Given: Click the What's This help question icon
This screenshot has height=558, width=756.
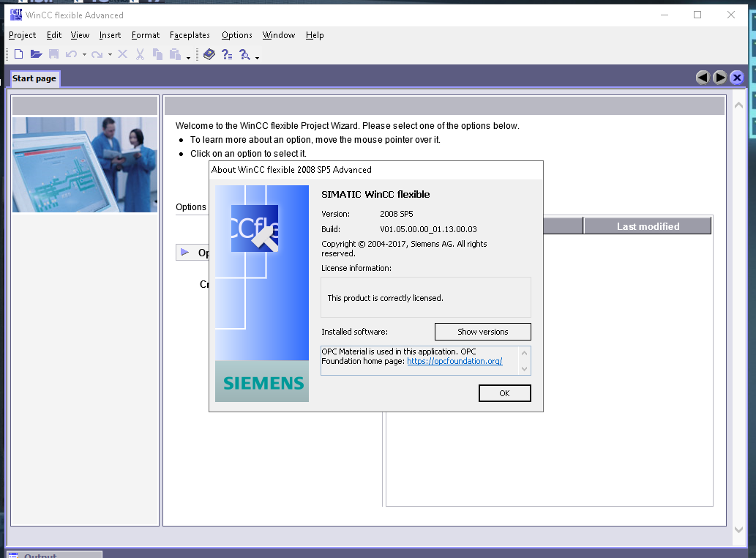Looking at the screenshot, I should pyautogui.click(x=227, y=54).
